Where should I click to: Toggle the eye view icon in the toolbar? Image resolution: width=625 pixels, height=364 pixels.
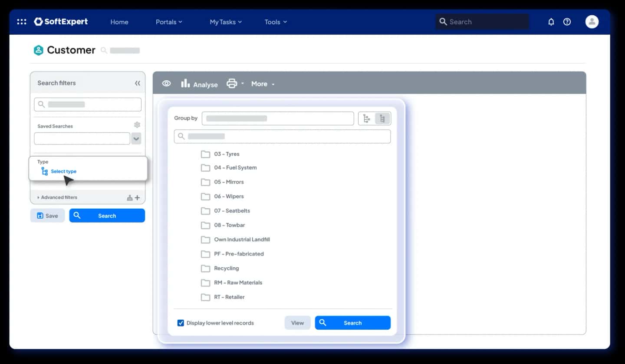tap(167, 84)
